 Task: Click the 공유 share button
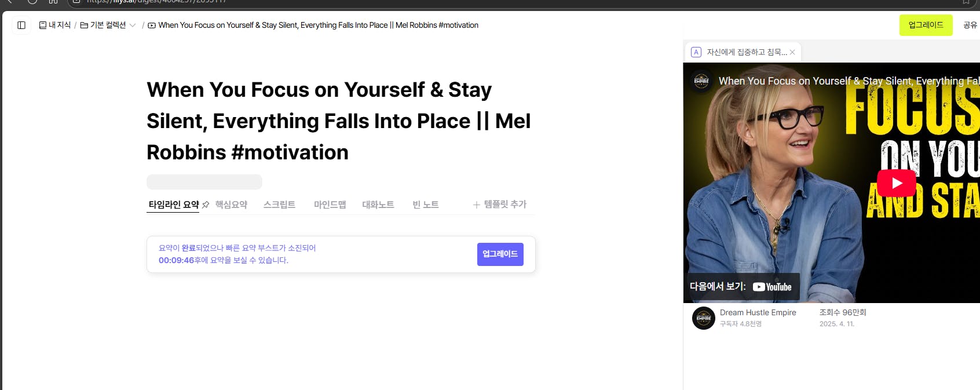(970, 25)
